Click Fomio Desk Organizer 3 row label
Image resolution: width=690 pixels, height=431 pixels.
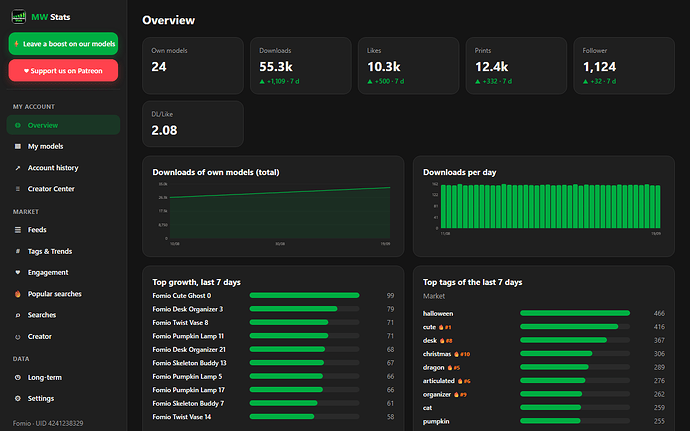pyautogui.click(x=187, y=309)
